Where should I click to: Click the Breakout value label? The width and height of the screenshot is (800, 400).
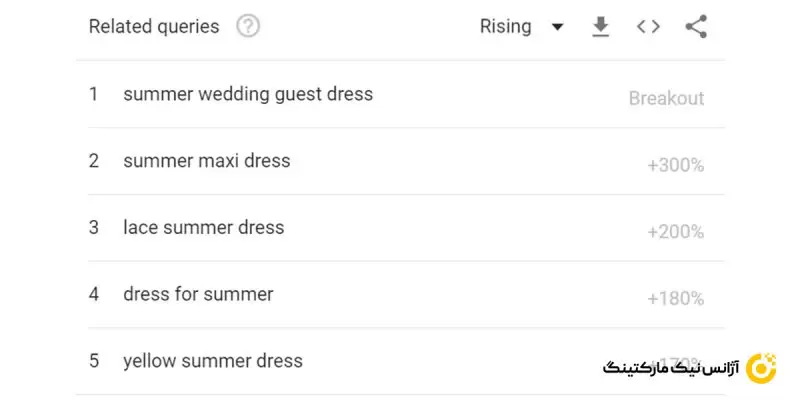tap(666, 98)
